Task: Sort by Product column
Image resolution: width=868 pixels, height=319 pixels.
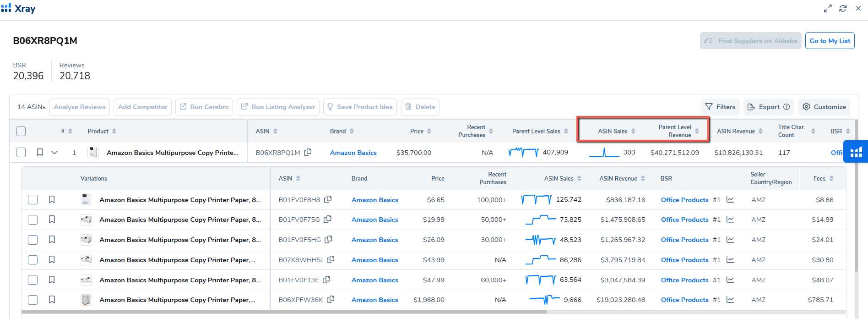Action: [x=114, y=131]
